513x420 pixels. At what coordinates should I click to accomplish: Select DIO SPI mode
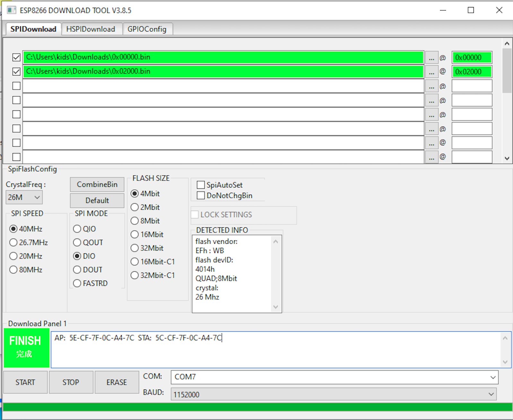[84, 256]
